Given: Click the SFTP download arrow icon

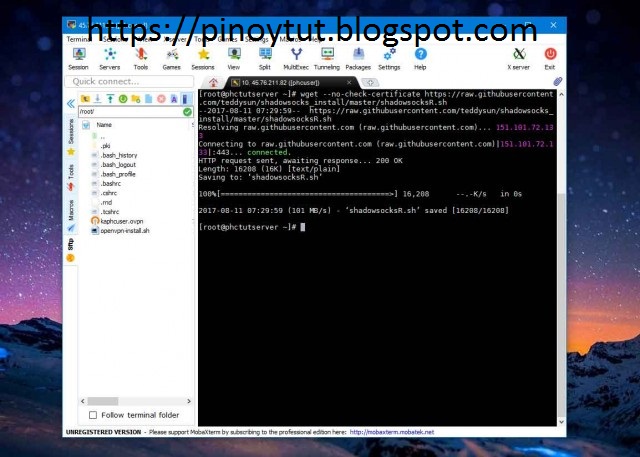Looking at the screenshot, I should [x=98, y=99].
